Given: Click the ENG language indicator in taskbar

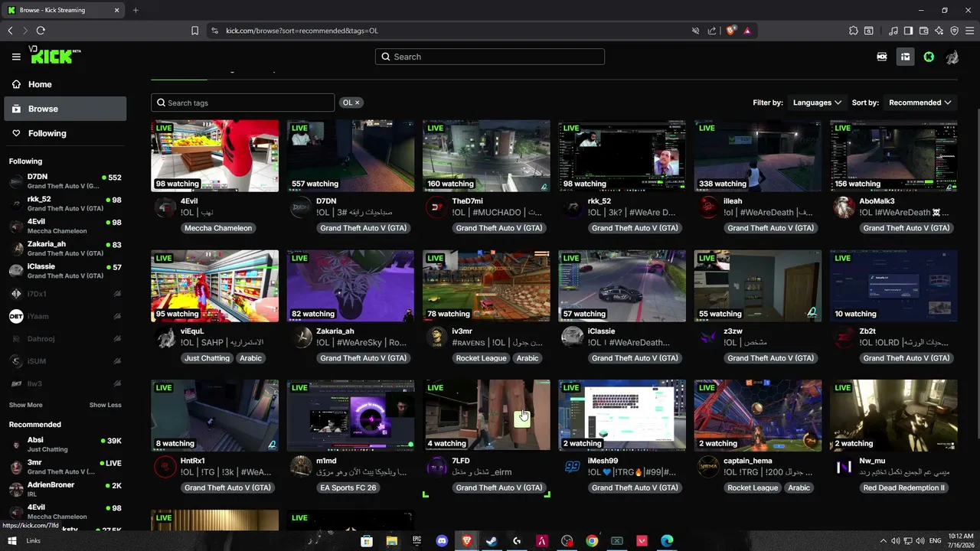Looking at the screenshot, I should pyautogui.click(x=936, y=541).
